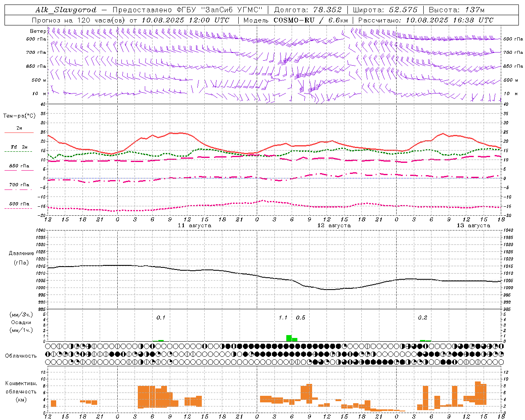Click the date label 11 августа
Viewport: 525px width, 420px height.
(x=194, y=226)
